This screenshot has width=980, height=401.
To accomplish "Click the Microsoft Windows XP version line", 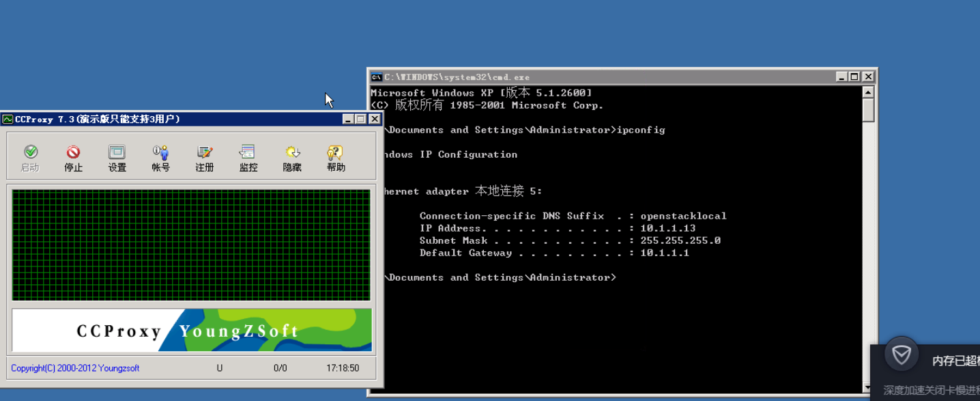I will [x=481, y=93].
